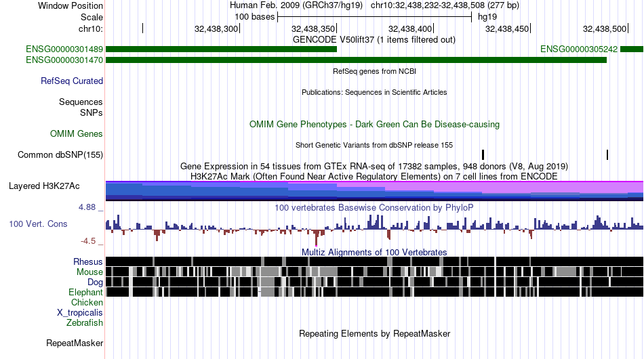
Task: Open the RefSeq Curated track label
Action: point(72,81)
